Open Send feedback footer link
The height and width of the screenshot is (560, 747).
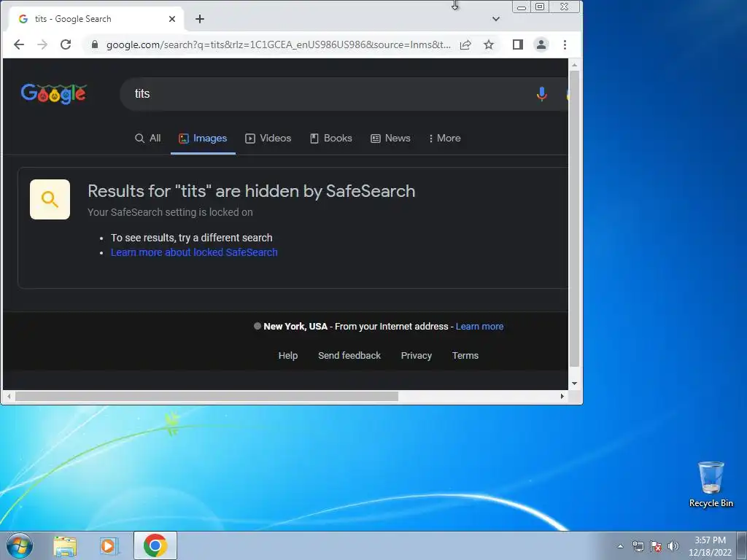pyautogui.click(x=349, y=356)
